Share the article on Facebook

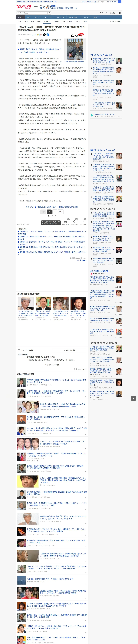coord(48,35)
